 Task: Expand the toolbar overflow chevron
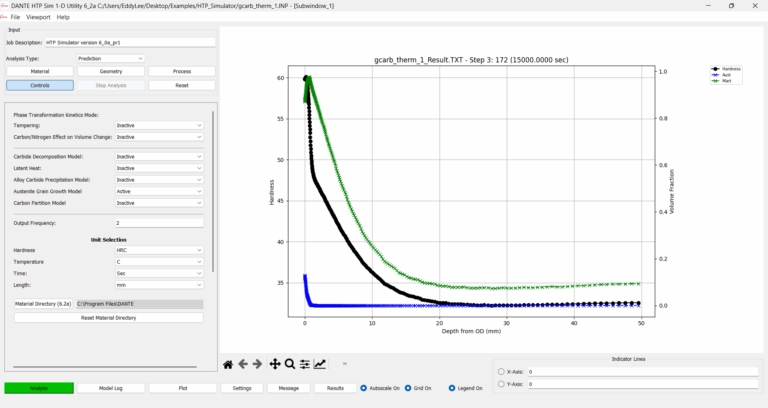(x=345, y=363)
